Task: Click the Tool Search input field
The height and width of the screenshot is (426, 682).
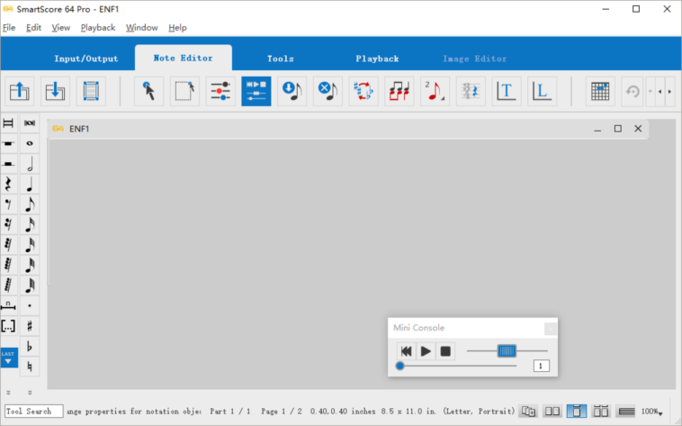Action: pos(34,411)
